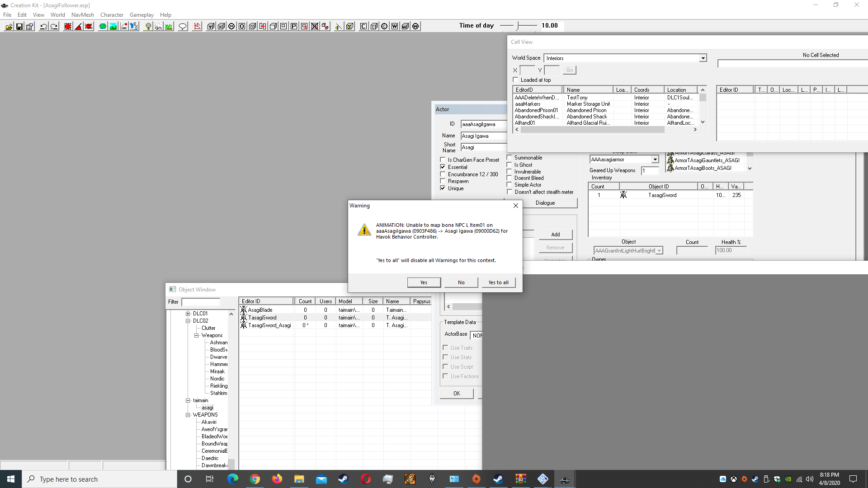Enable the Simple Actor checkbox
This screenshot has width=868, height=488.
tap(509, 185)
